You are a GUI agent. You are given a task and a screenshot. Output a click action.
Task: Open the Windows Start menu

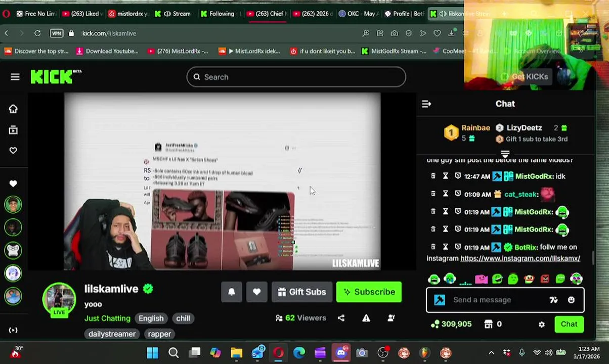click(152, 353)
